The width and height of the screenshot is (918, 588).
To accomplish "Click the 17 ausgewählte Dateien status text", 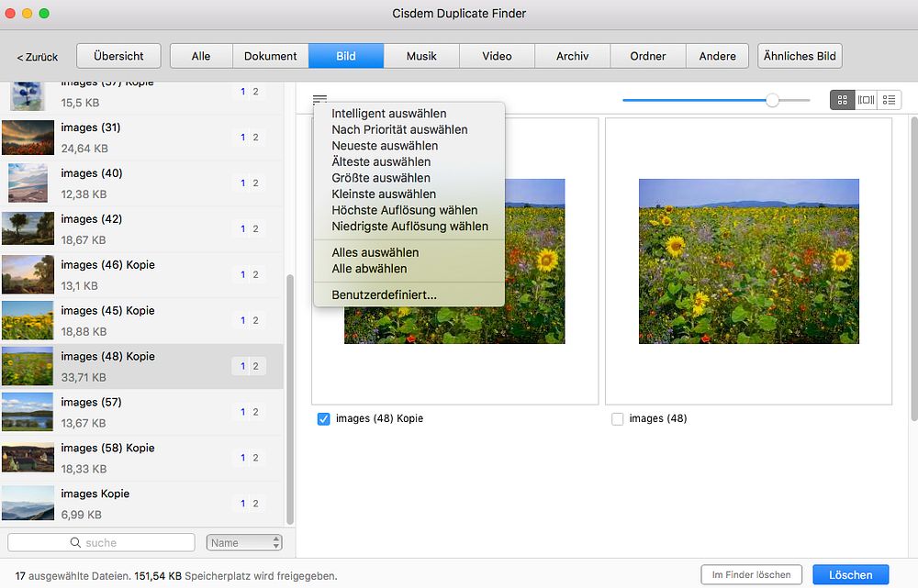I will [x=72, y=576].
